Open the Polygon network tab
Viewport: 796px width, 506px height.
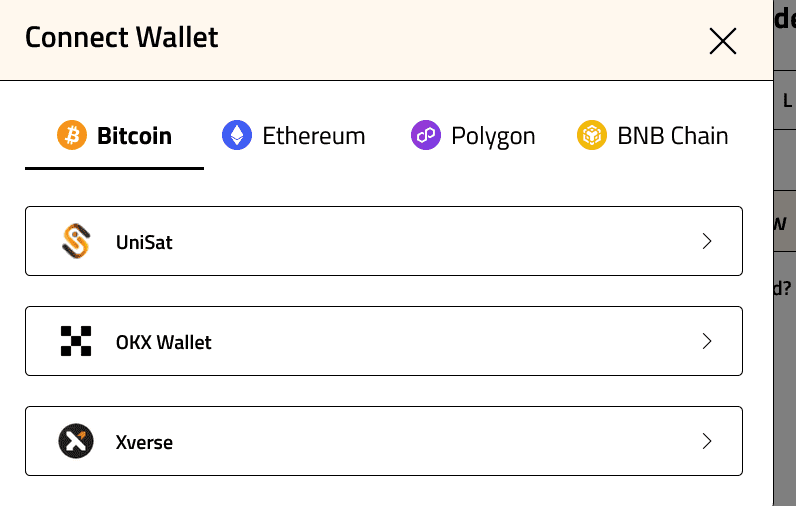coord(493,136)
